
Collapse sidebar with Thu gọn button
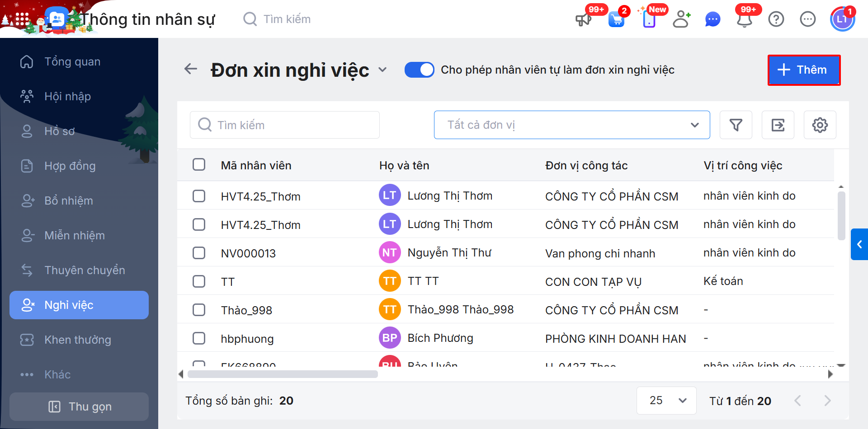coord(79,406)
